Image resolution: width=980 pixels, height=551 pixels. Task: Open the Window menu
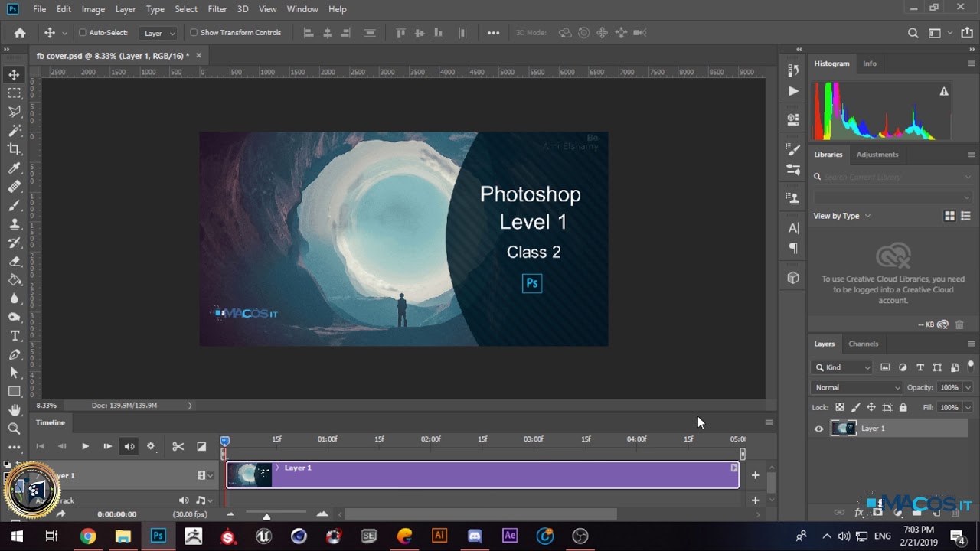pyautogui.click(x=302, y=9)
